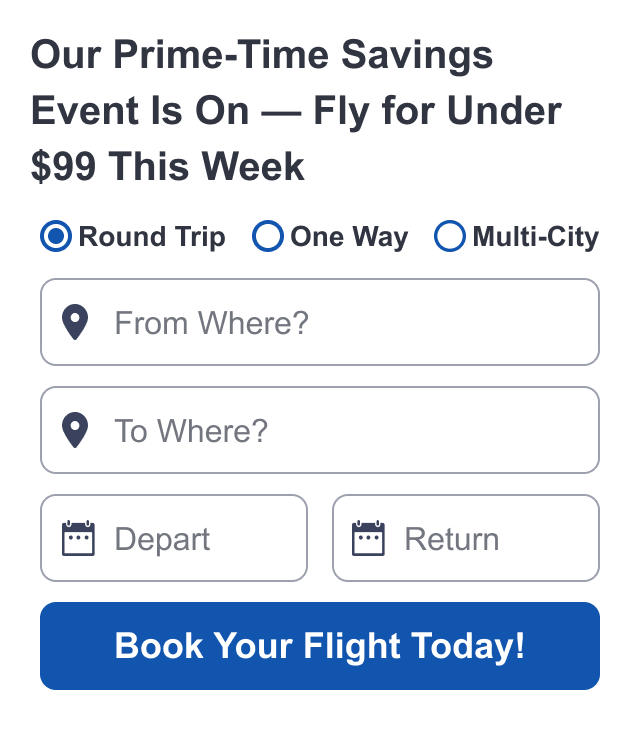640x730 pixels.
Task: Focus the From Where? input field
Action: pos(320,322)
